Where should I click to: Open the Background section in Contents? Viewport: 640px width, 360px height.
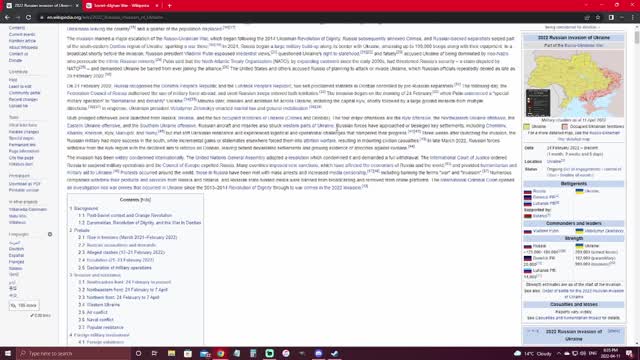[x=86, y=209]
